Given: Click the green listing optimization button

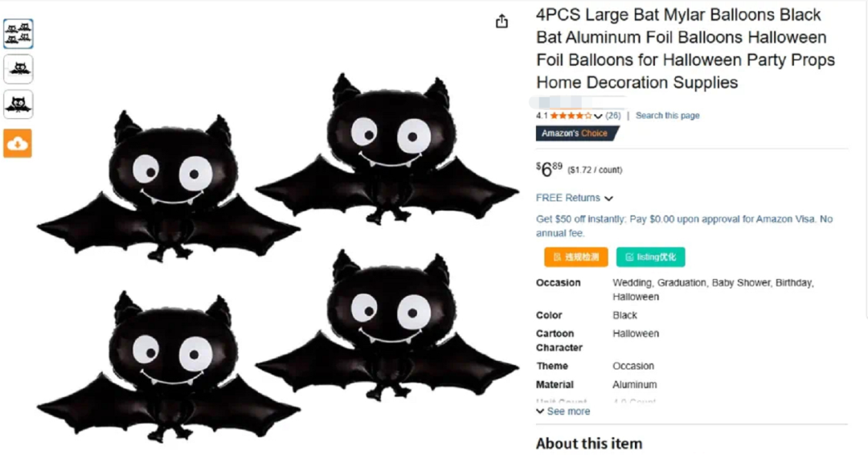Looking at the screenshot, I should tap(650, 256).
